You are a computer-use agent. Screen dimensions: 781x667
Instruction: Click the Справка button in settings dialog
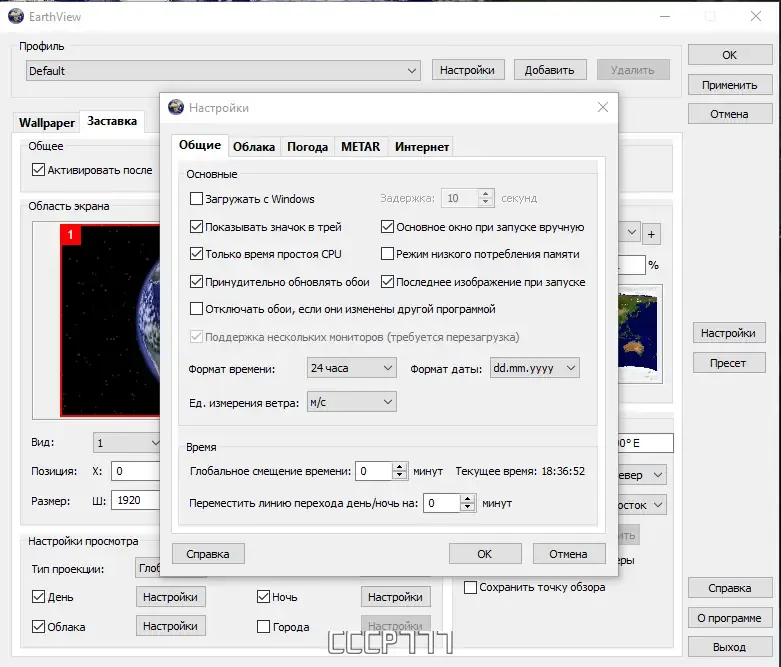[208, 554]
